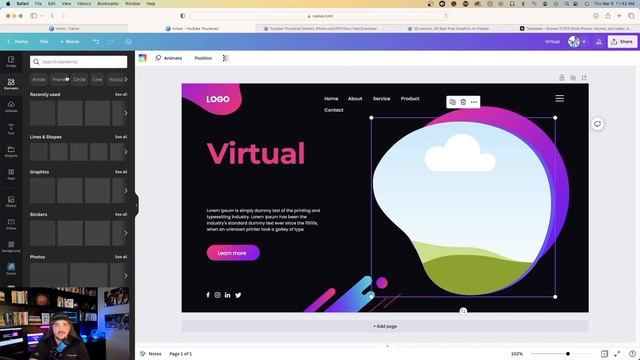Select the Frame search chip
The width and height of the screenshot is (640, 360).
pos(60,80)
